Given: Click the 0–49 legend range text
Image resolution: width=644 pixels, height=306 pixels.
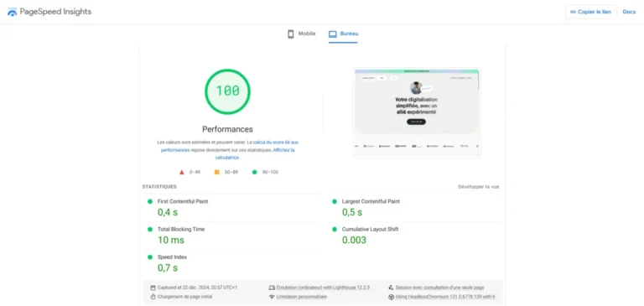Looking at the screenshot, I should pyautogui.click(x=195, y=172).
